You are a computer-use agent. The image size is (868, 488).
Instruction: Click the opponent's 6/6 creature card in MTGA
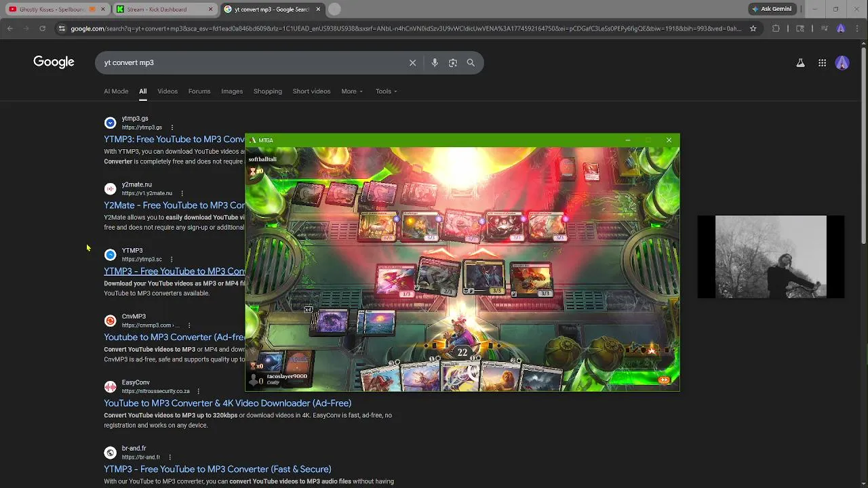pyautogui.click(x=378, y=226)
